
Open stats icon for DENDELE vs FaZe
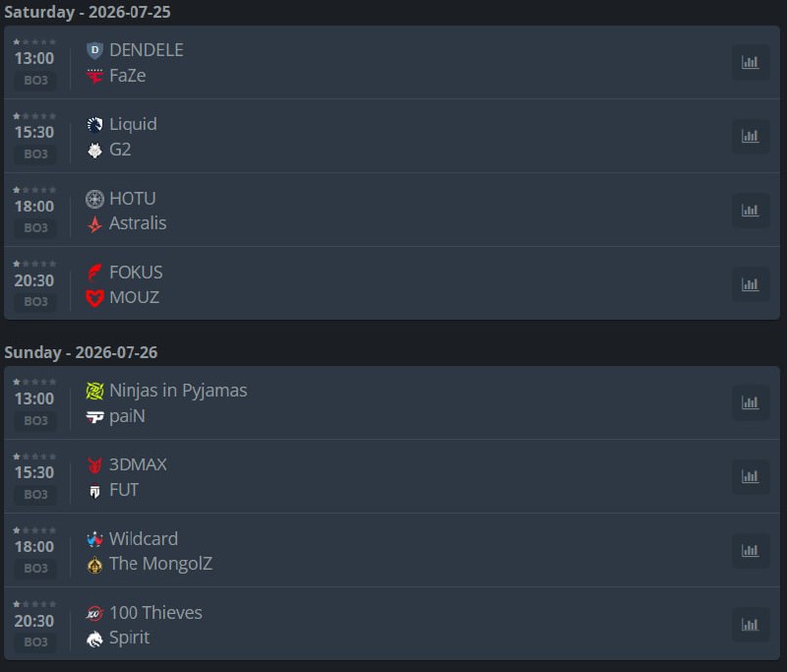751,62
